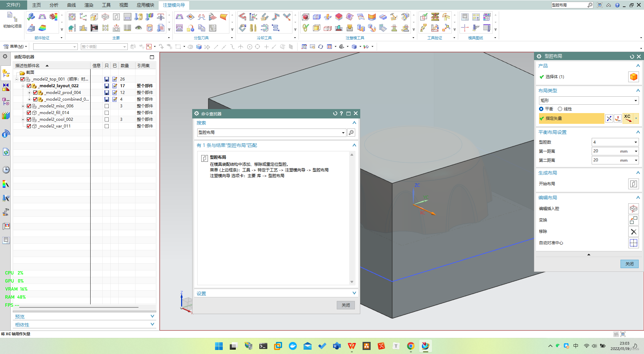Switch to the Home ribbon tab
This screenshot has height=354, width=644.
point(37,5)
